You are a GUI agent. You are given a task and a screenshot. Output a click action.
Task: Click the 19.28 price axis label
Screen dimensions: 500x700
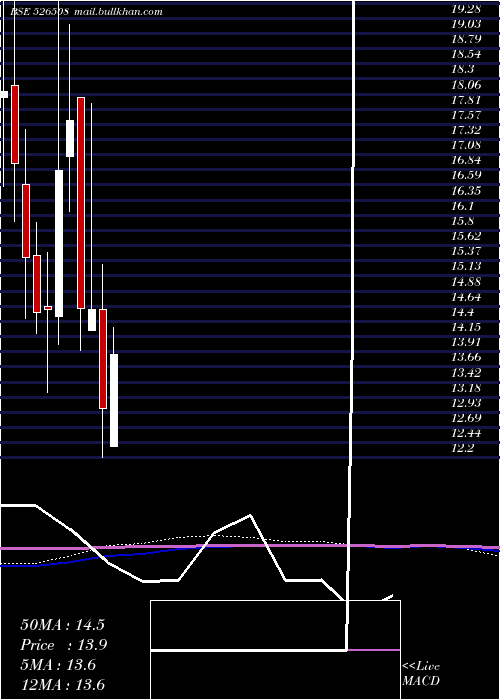pos(466,8)
